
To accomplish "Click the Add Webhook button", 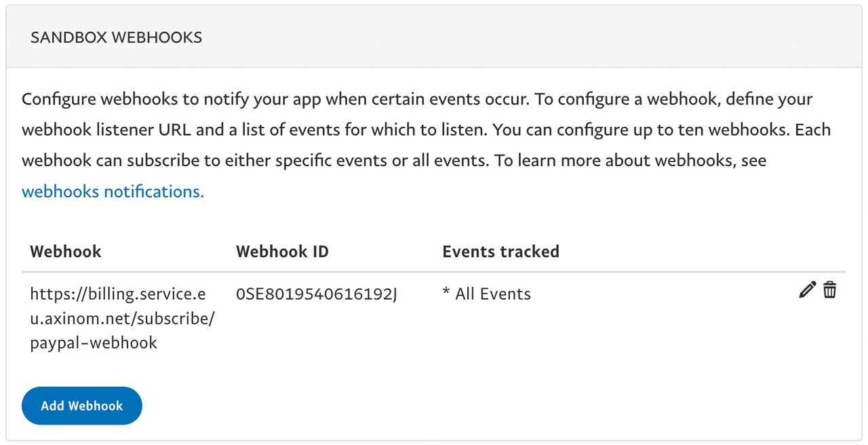I will [82, 406].
